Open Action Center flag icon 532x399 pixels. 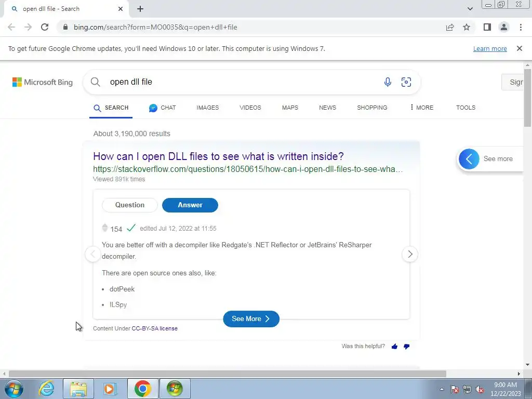pyautogui.click(x=455, y=390)
